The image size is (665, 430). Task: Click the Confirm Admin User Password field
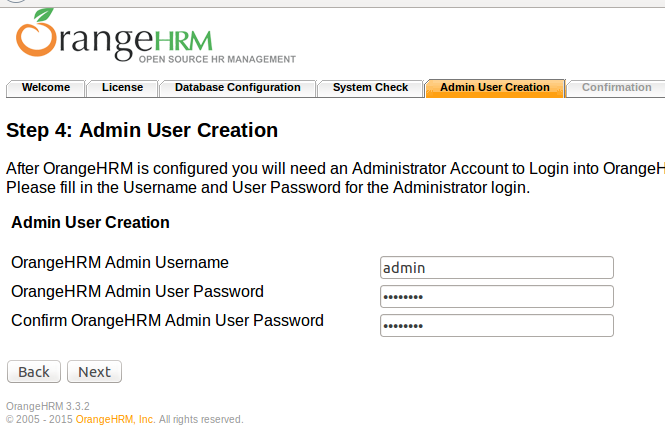point(497,325)
